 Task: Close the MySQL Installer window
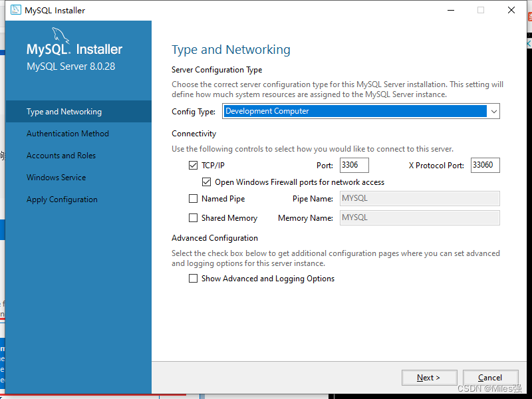tap(511, 10)
